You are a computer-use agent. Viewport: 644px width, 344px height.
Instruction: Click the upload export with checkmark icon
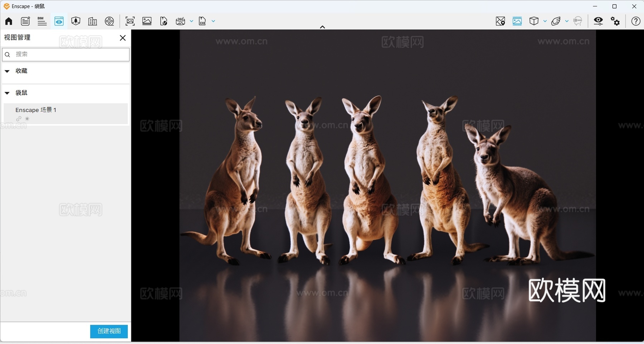[x=164, y=21]
